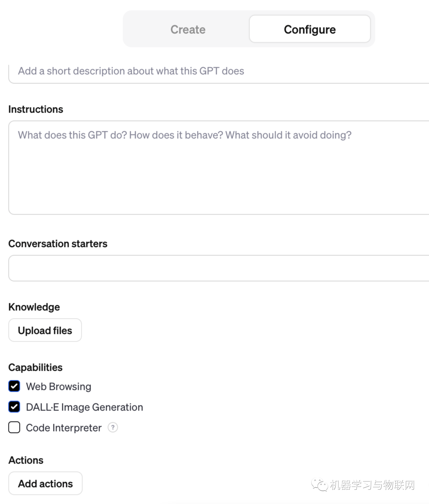Screen dimensions: 429x504
Task: Disable the Web Browsing checkbox
Action: click(x=14, y=386)
